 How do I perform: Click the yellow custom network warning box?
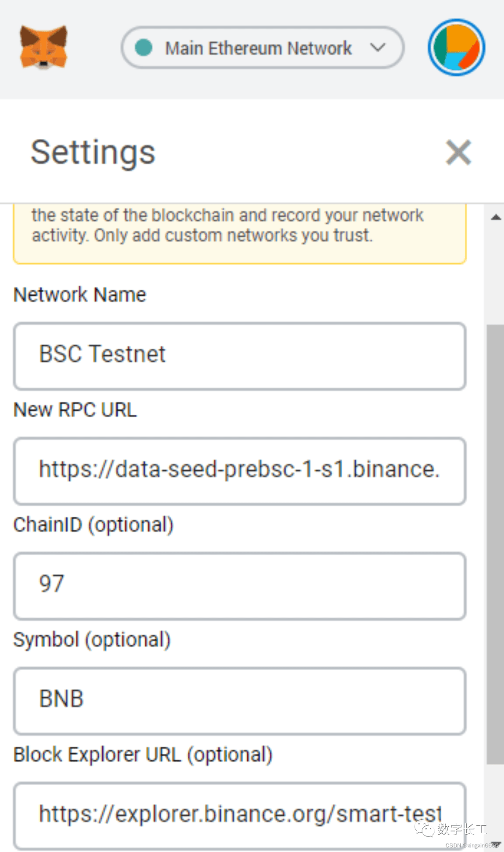click(240, 234)
